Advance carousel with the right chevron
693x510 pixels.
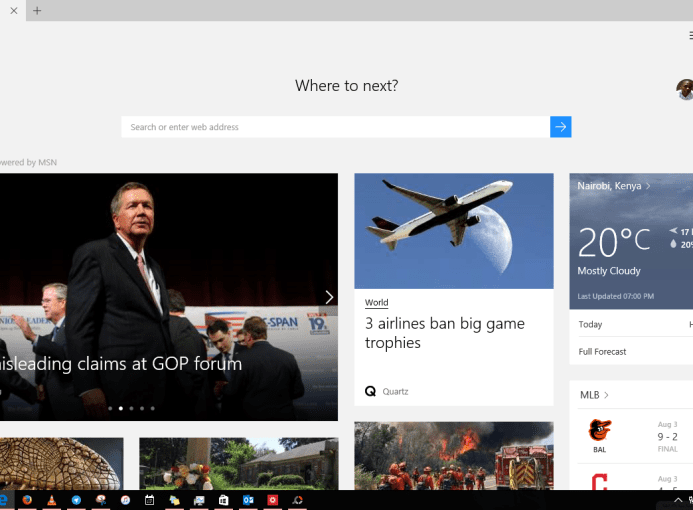pyautogui.click(x=329, y=297)
